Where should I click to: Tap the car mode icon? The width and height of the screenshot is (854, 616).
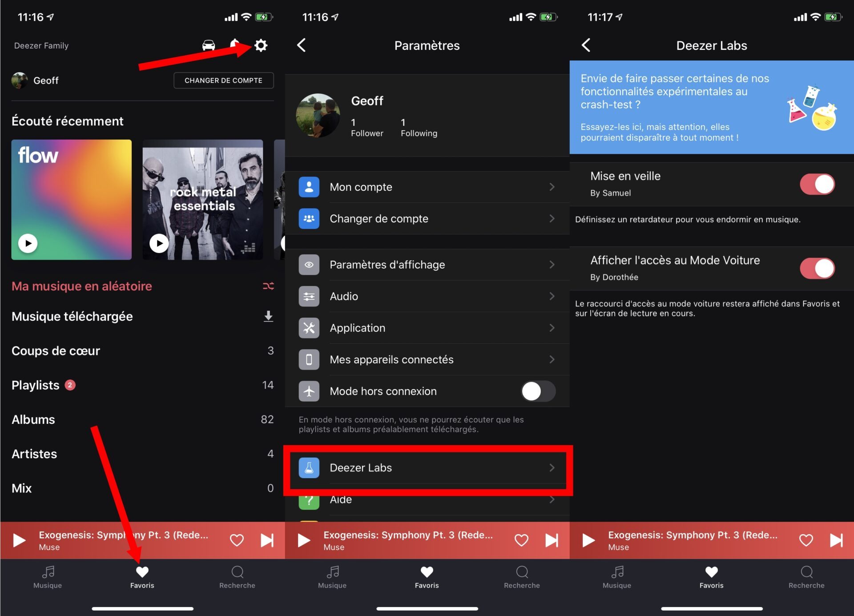pos(209,45)
